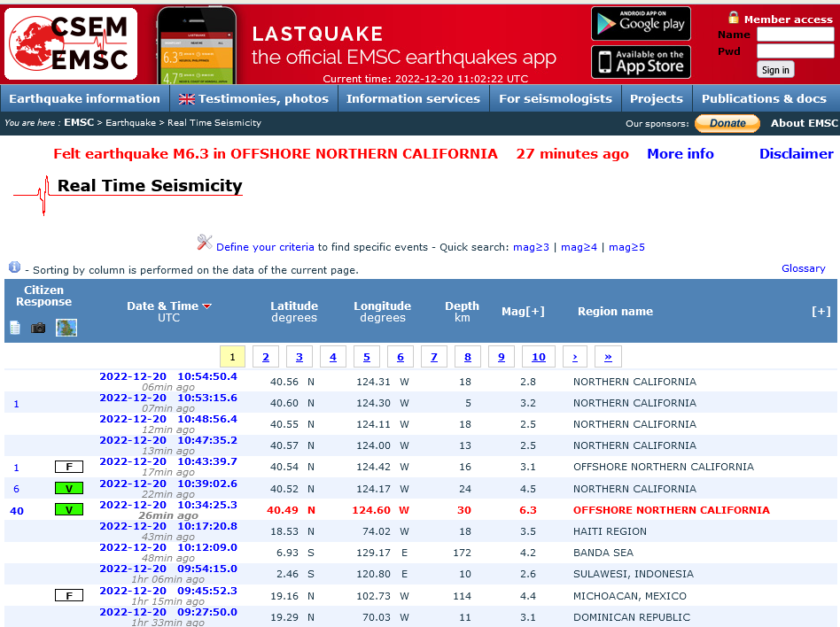Screen dimensions: 840x627
Task: Click the map column icon
Action: (66, 328)
